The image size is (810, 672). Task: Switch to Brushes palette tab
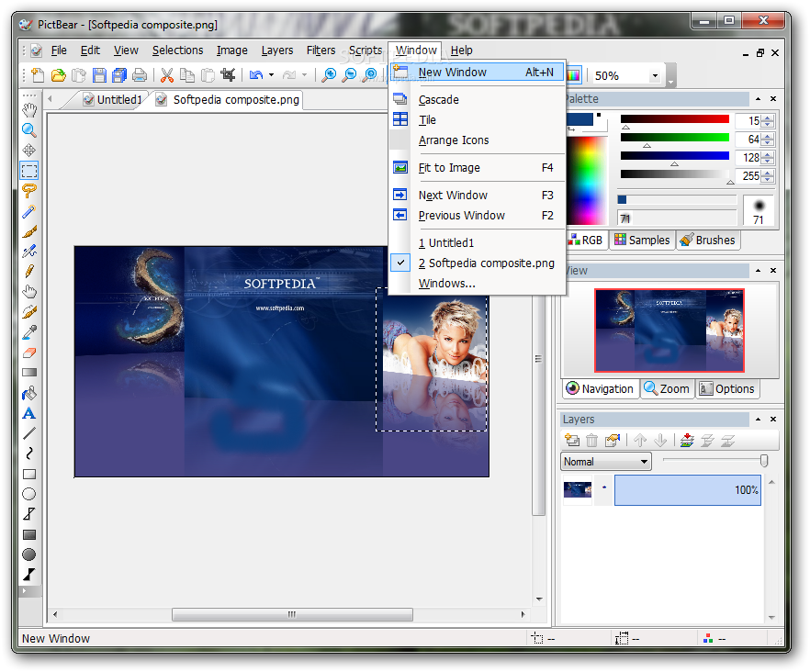click(x=708, y=241)
